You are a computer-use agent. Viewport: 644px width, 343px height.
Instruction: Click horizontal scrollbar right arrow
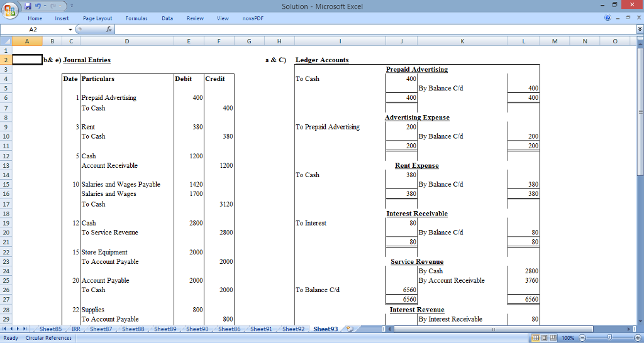pyautogui.click(x=629, y=329)
